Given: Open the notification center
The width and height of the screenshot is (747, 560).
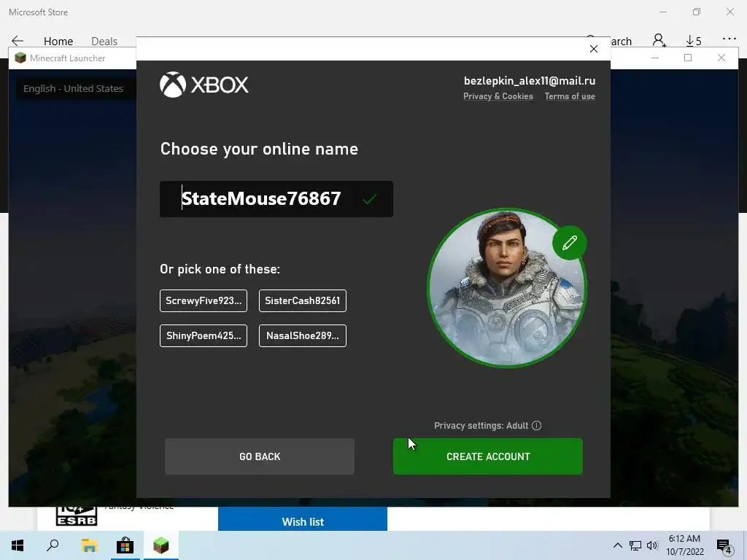Looking at the screenshot, I should (x=724, y=546).
